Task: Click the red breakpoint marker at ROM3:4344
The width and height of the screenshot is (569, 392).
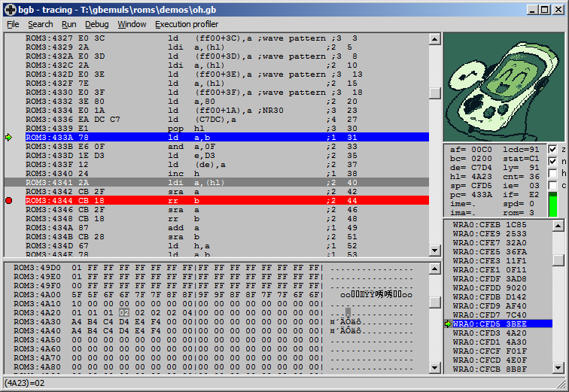Action: click(x=9, y=201)
